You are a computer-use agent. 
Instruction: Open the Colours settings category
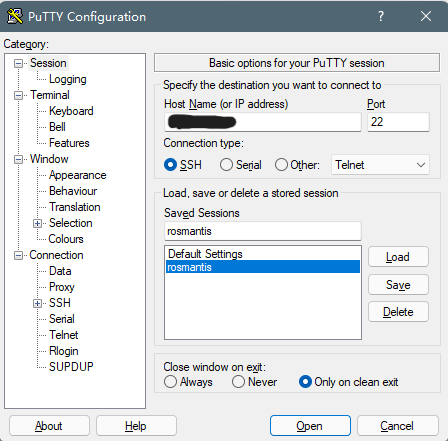tap(66, 239)
